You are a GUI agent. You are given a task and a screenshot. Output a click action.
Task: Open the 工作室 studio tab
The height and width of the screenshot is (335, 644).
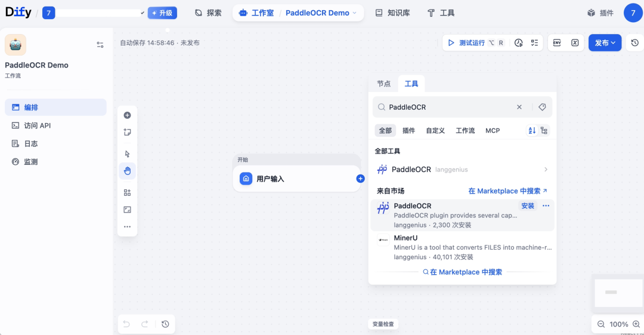256,13
